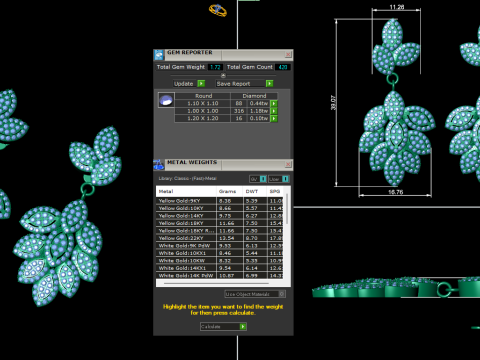Select the gold ring icon at top

tap(218, 10)
